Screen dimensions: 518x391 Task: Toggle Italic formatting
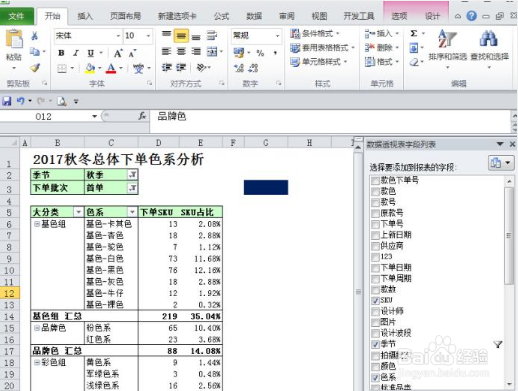tap(76, 53)
